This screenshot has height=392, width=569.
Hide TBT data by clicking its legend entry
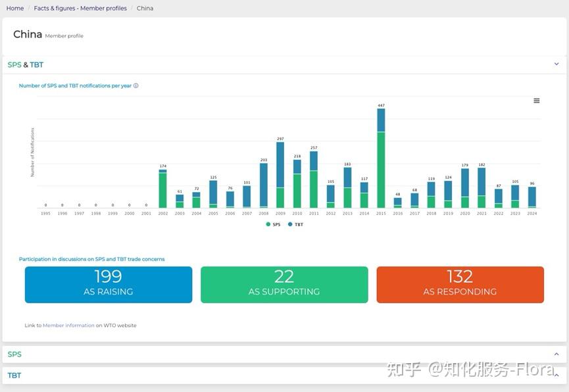pos(296,224)
